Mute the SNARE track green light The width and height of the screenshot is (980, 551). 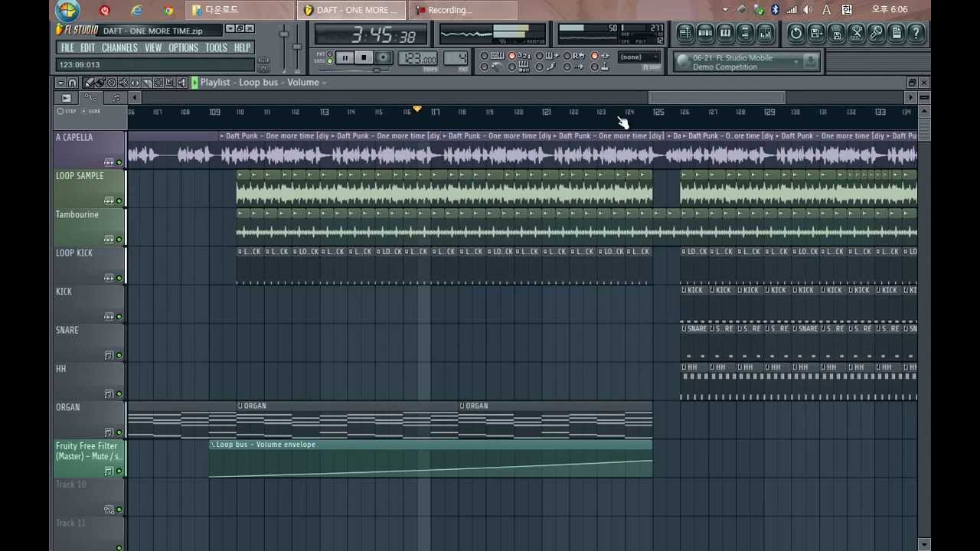tap(119, 355)
